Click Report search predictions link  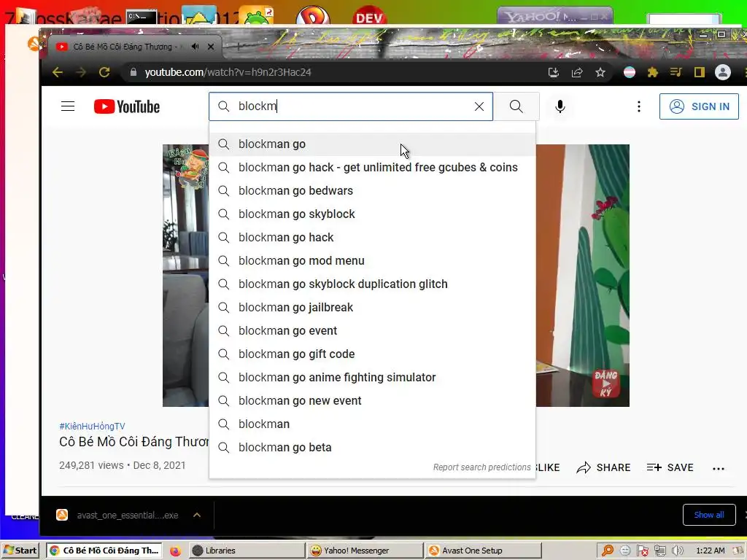481,467
